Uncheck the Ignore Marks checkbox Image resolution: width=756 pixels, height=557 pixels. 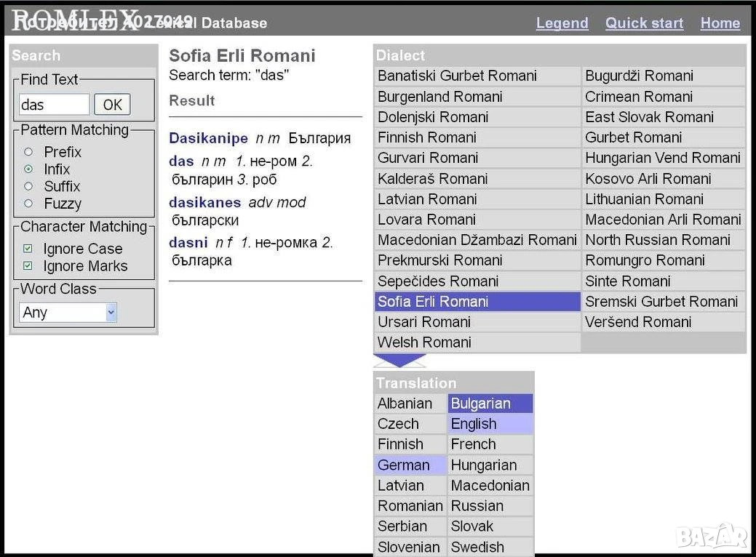28,265
